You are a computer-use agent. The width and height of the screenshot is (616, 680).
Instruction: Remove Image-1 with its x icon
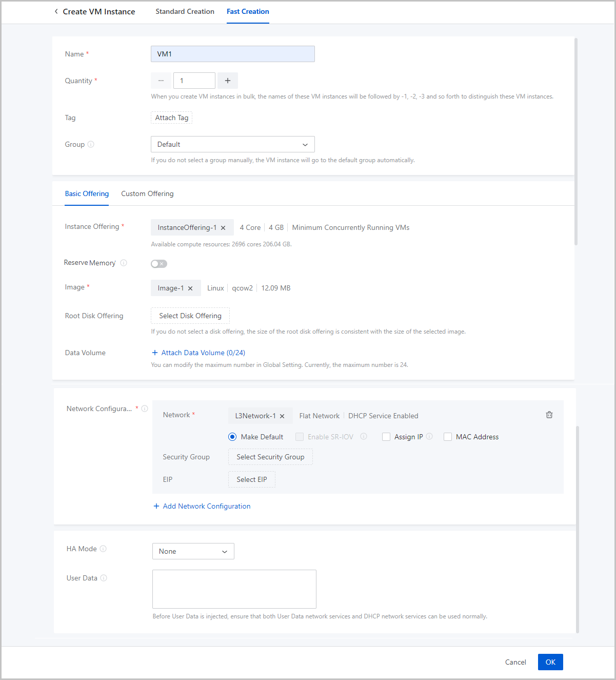pos(190,288)
